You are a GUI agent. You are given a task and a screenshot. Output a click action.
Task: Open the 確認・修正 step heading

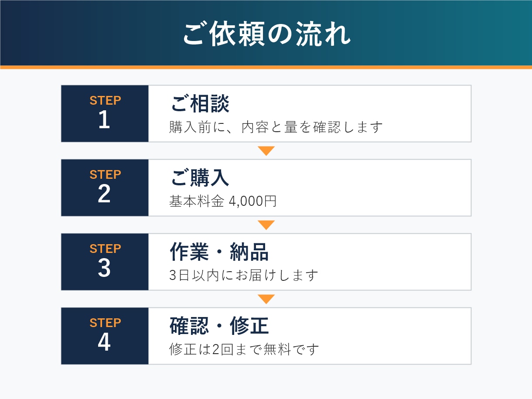click(219, 326)
